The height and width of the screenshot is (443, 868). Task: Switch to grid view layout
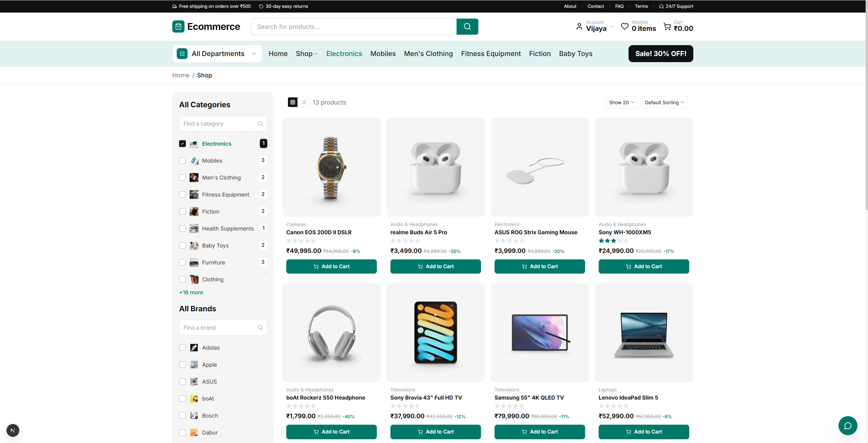tap(292, 102)
